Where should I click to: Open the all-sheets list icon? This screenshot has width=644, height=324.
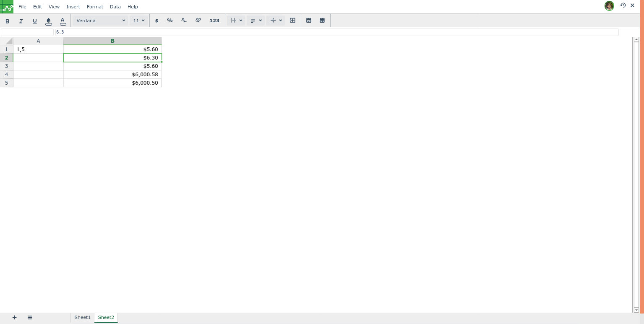click(x=30, y=318)
